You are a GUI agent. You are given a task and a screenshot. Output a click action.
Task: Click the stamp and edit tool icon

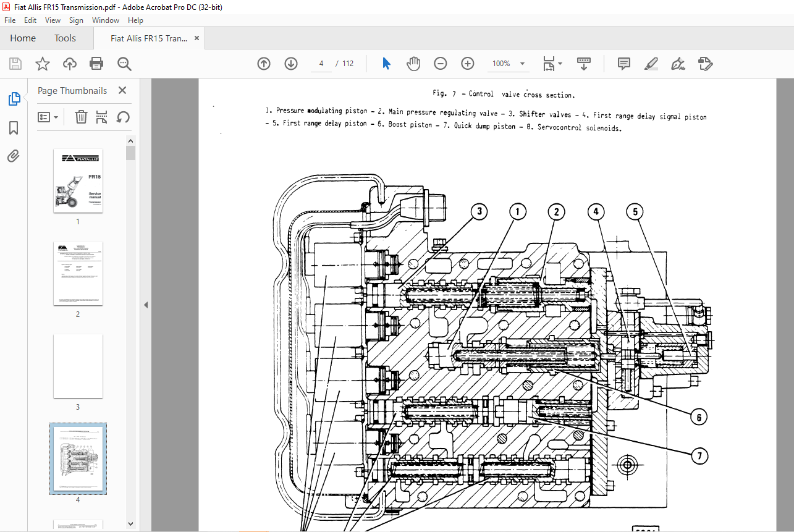(x=706, y=64)
